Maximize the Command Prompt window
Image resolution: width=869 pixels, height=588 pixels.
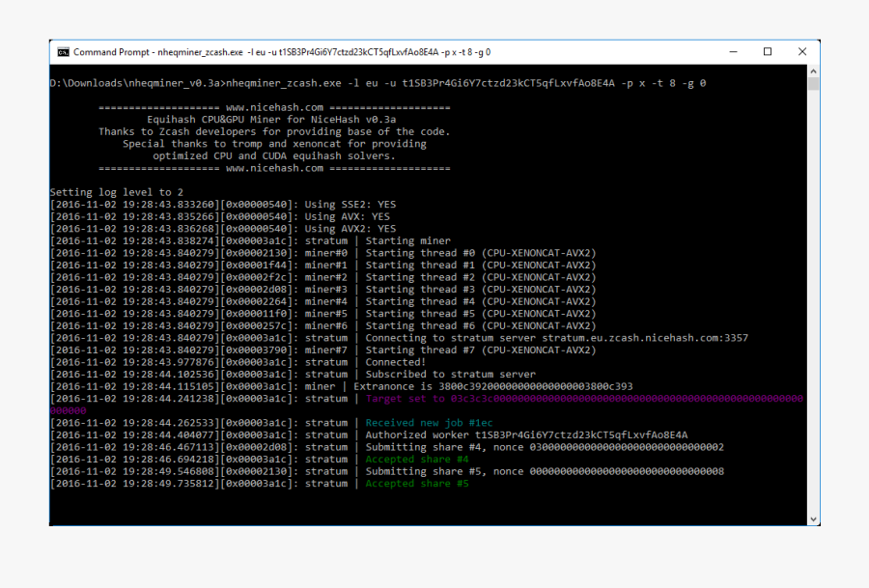coord(768,52)
